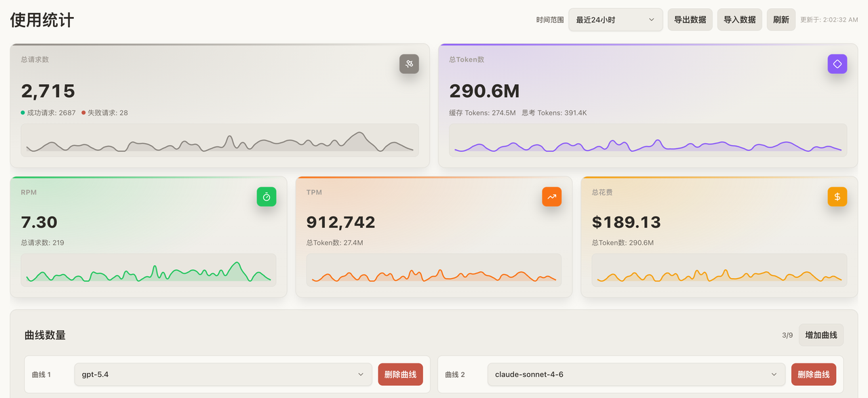Expand the 曲线 1 gpt-5.4 model dropdown
This screenshot has height=398, width=868.
pyautogui.click(x=223, y=374)
